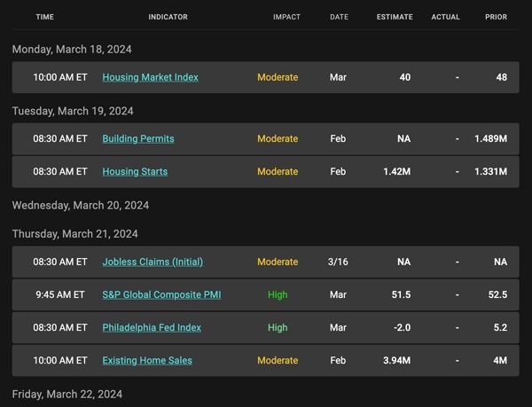Click the IMPACT column header

point(286,17)
